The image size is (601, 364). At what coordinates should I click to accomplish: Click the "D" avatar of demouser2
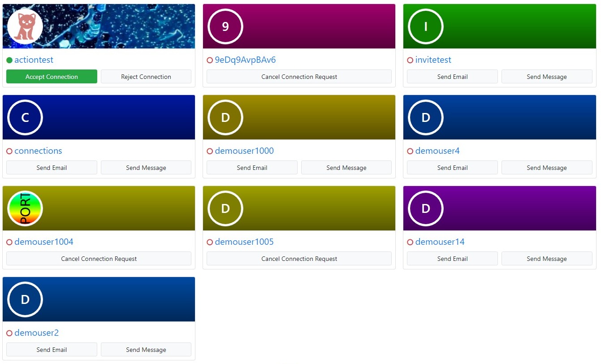pos(25,299)
